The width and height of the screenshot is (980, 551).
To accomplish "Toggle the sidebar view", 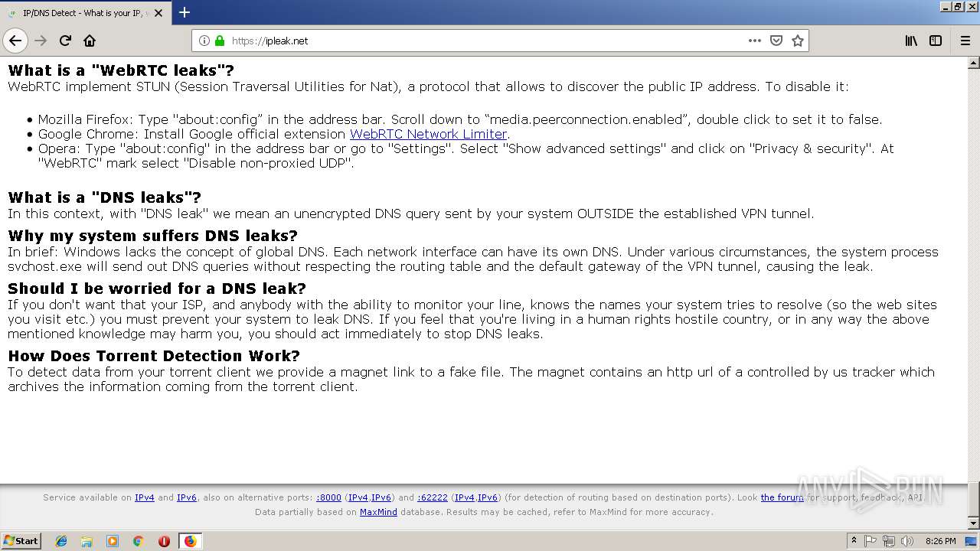I will [936, 41].
